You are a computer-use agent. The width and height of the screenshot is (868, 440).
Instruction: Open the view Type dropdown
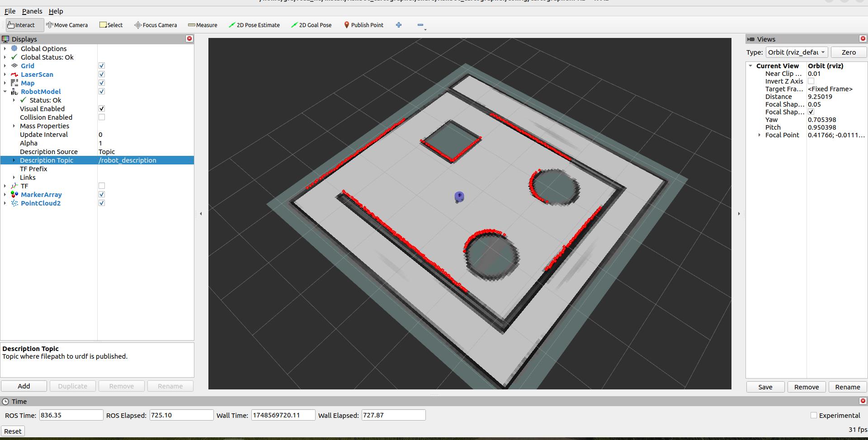(x=797, y=52)
